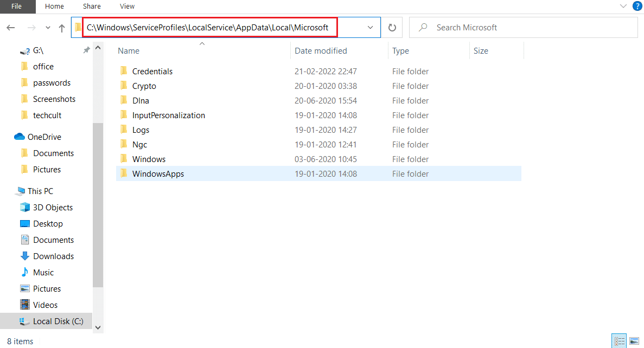Image resolution: width=644 pixels, height=348 pixels.
Task: Click the Logs date 19-01-2020 14:27
Action: 326,130
